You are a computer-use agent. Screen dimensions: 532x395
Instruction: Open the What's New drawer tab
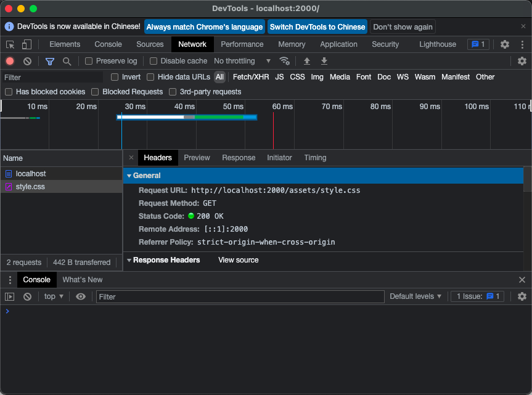(83, 280)
